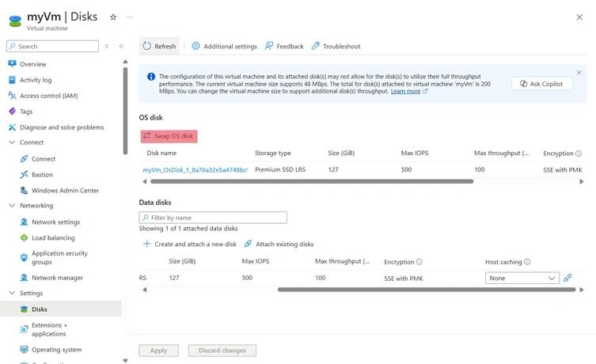The height and width of the screenshot is (364, 596).
Task: Select Disks in the sidebar
Action: (61, 309)
